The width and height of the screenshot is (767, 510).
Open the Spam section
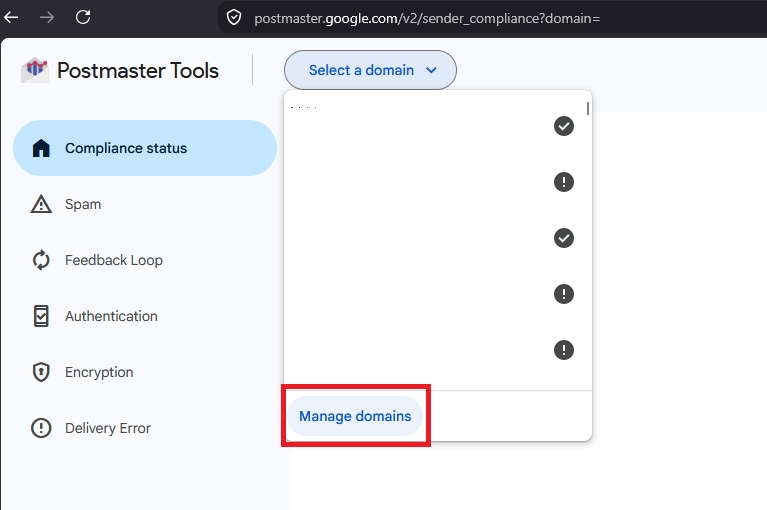145,204
